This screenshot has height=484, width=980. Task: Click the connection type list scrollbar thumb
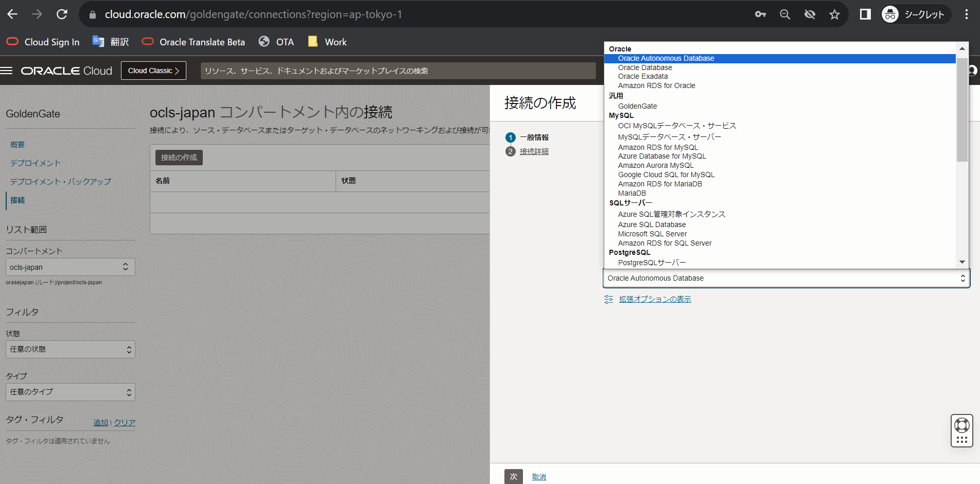(962, 109)
